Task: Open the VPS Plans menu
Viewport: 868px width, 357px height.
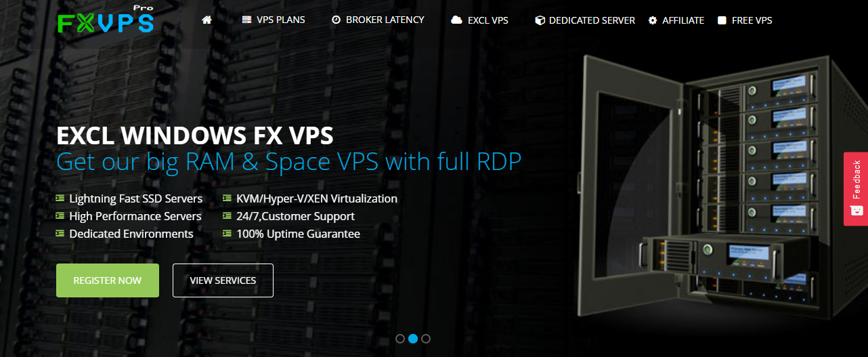Action: click(x=274, y=20)
